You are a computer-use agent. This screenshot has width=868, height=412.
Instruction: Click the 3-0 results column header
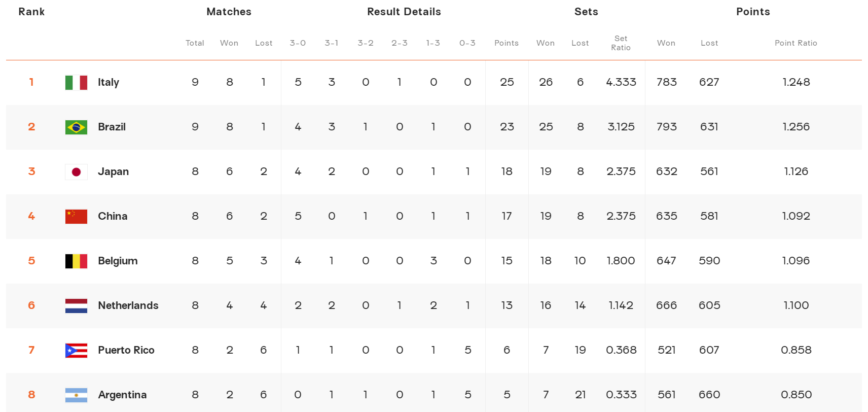click(298, 43)
